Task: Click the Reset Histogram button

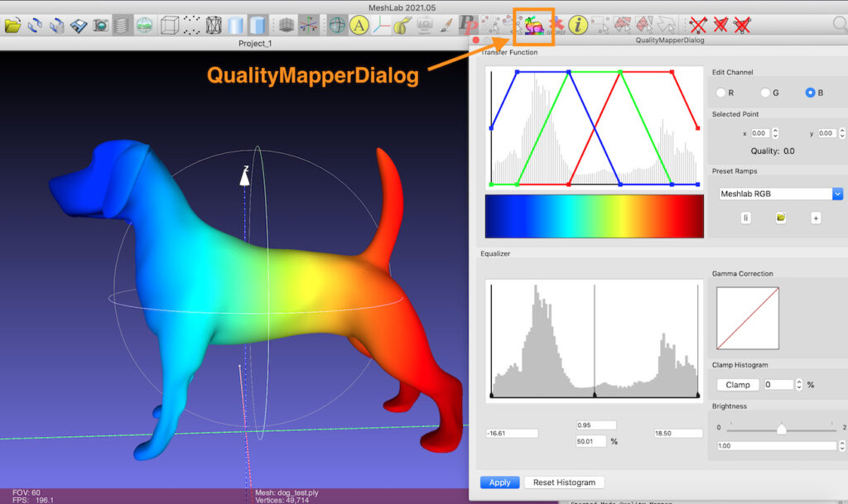Action: 563,482
